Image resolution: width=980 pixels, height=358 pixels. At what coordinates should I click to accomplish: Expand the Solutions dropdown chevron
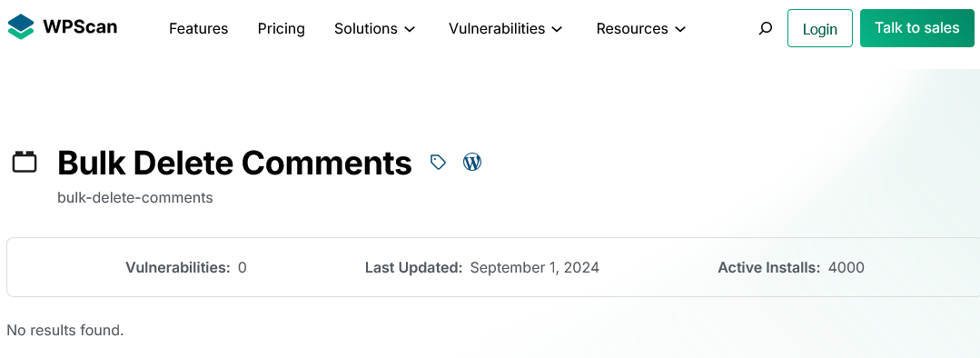(x=410, y=29)
